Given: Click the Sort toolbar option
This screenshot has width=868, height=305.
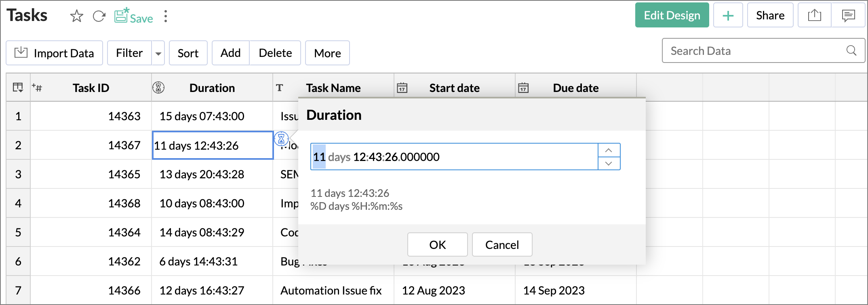Looking at the screenshot, I should [188, 53].
